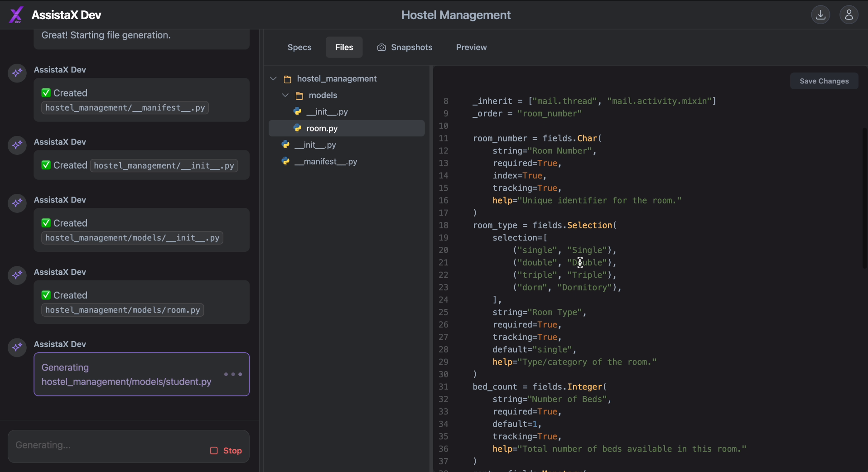868x472 pixels.
Task: Select the hostel_management root folder row
Action: (347, 79)
